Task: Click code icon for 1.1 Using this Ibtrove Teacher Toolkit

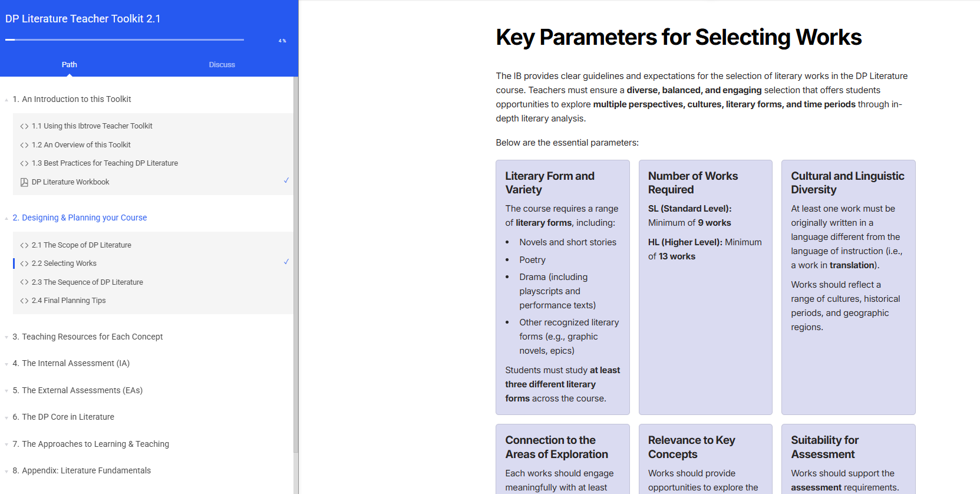Action: [x=24, y=126]
